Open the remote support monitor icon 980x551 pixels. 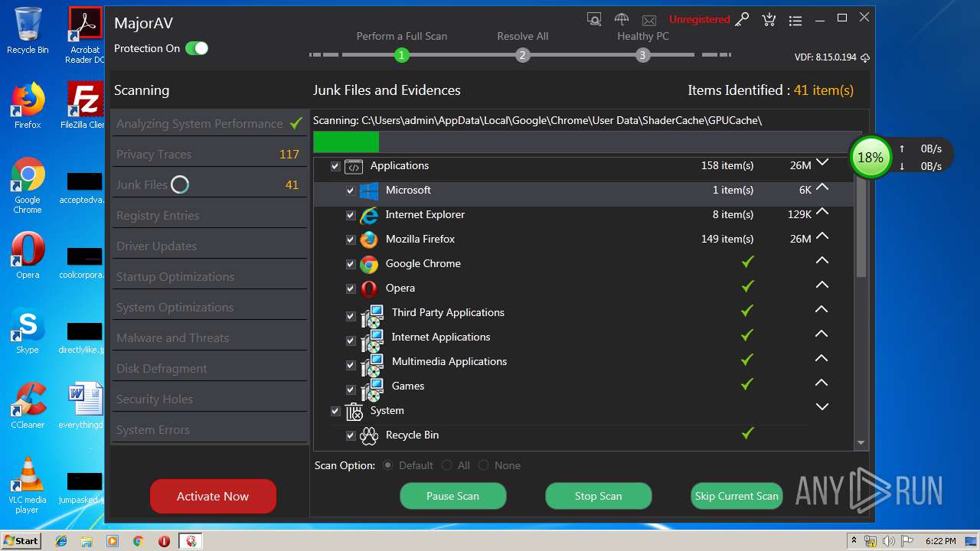point(594,19)
